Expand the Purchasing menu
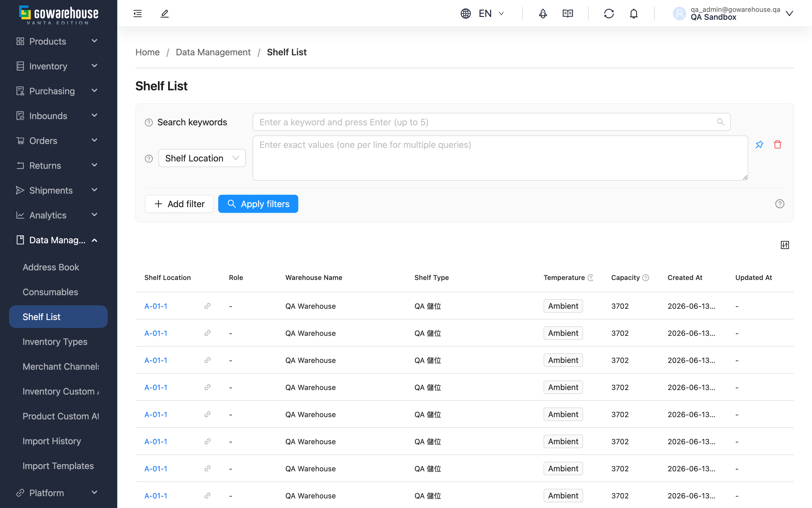The image size is (812, 508). (58, 91)
